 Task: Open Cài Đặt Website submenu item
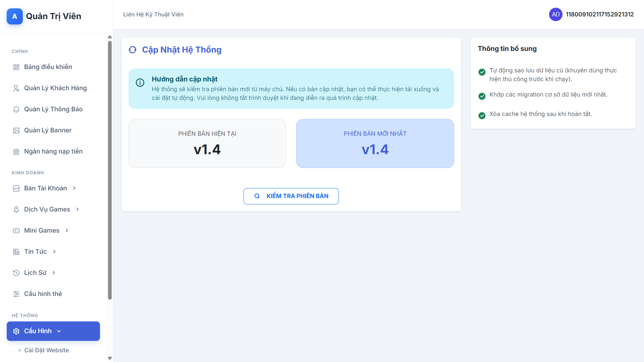tap(46, 350)
